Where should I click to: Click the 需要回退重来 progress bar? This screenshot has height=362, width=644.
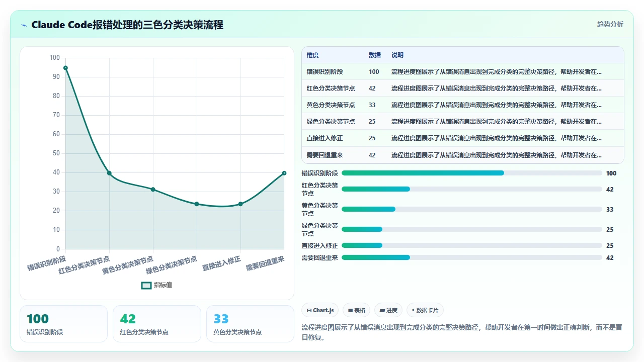click(x=471, y=257)
